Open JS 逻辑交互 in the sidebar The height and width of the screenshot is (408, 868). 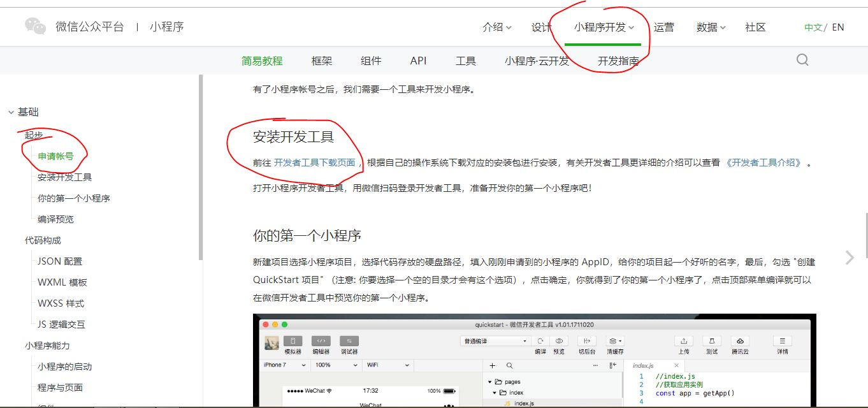[61, 324]
